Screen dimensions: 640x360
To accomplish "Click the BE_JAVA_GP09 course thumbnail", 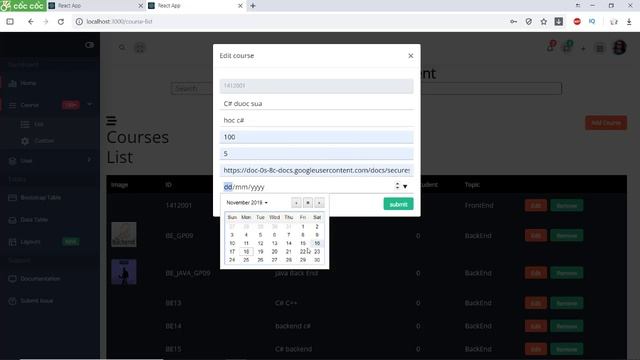I will point(124,272).
